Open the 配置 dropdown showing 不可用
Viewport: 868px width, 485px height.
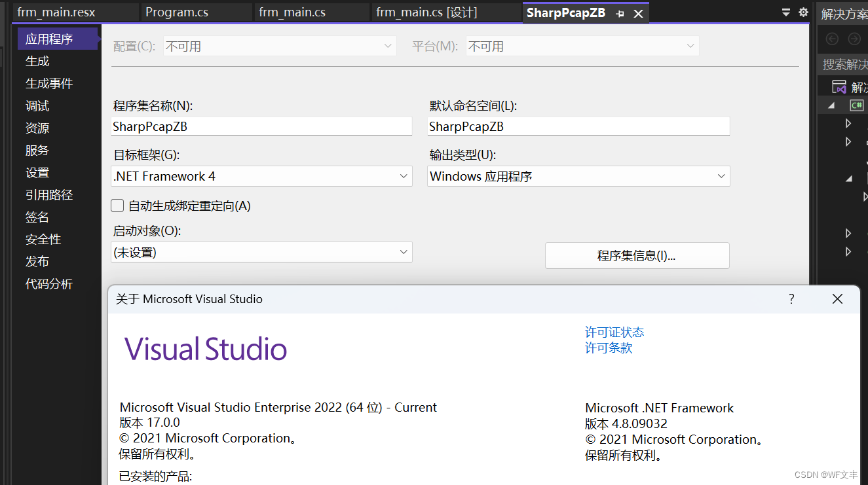pos(280,46)
